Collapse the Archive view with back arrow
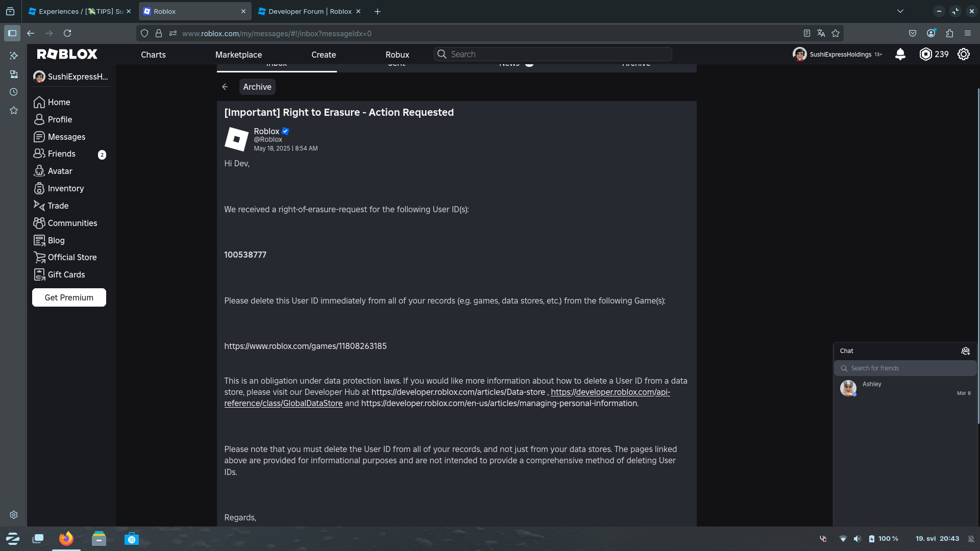980x551 pixels. pyautogui.click(x=225, y=87)
